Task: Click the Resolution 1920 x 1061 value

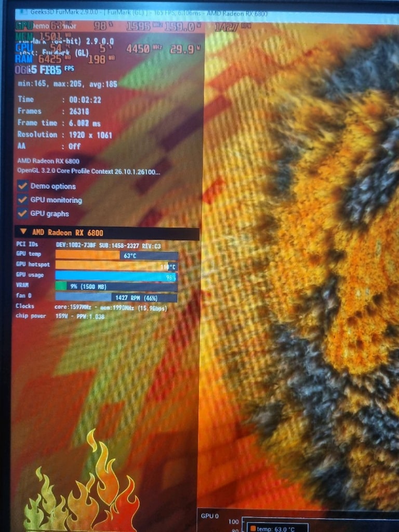Action: (x=90, y=135)
